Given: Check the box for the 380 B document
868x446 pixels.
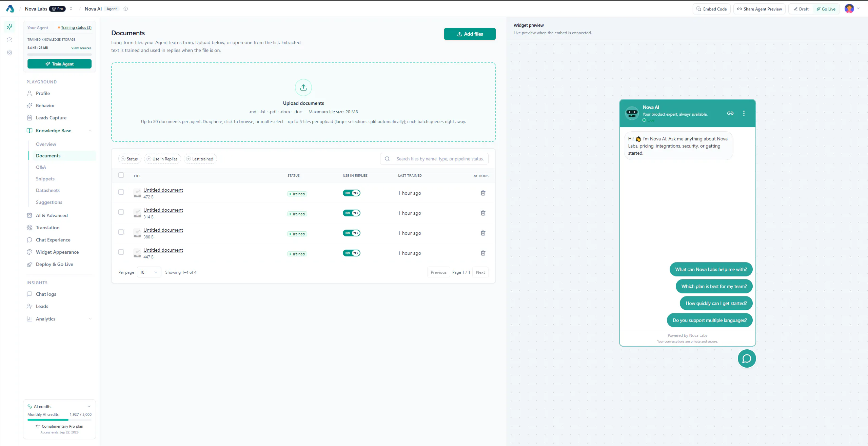Looking at the screenshot, I should pos(121,232).
